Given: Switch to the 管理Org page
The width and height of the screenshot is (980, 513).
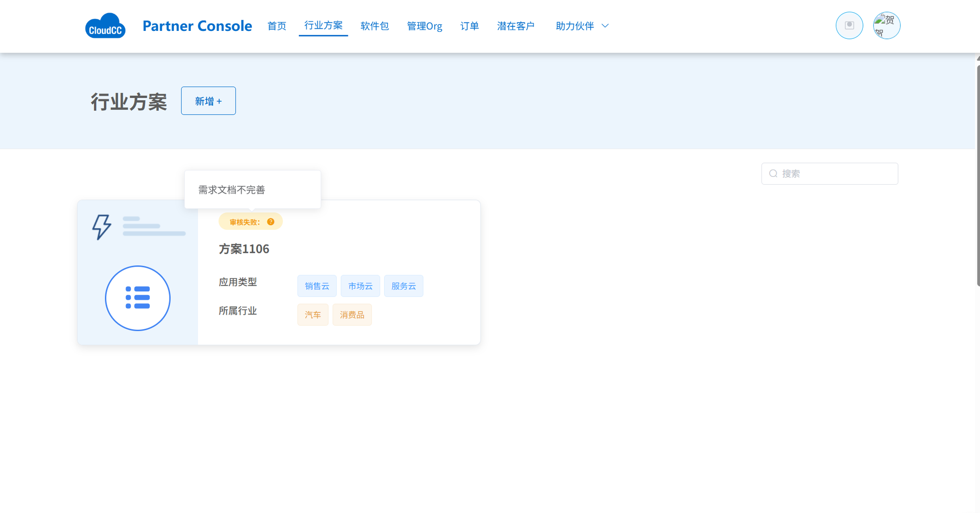Looking at the screenshot, I should pos(424,26).
